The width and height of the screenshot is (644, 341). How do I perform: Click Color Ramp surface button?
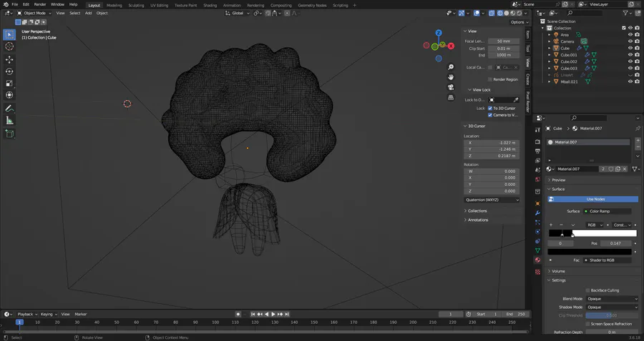[x=608, y=212]
